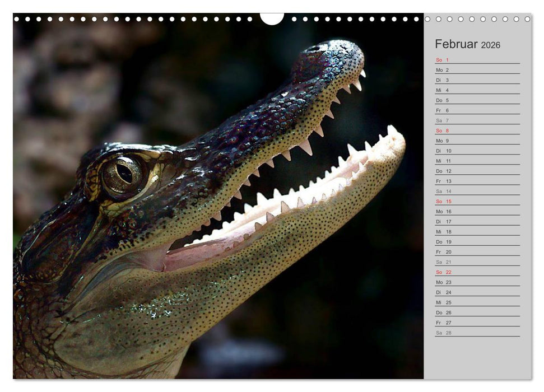Select the Mo 2 date row
This screenshot has height=392, width=544.
coord(477,70)
